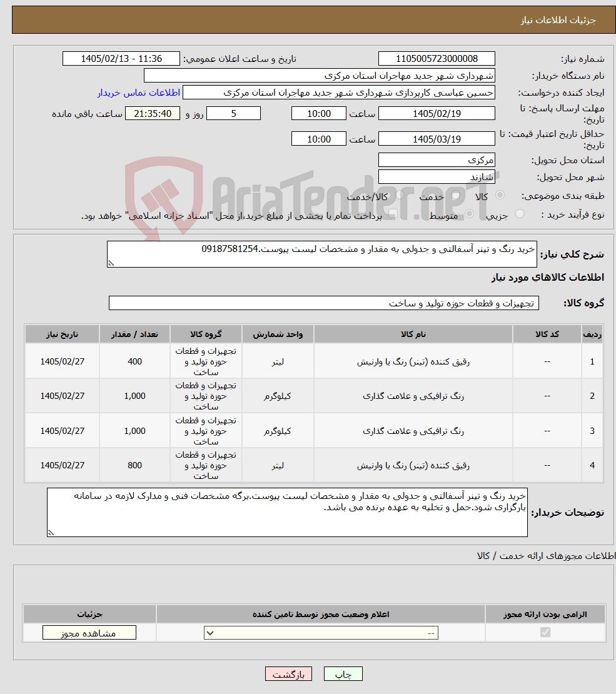Select the متوسط purchase type radio
616x694 pixels.
pos(470,214)
